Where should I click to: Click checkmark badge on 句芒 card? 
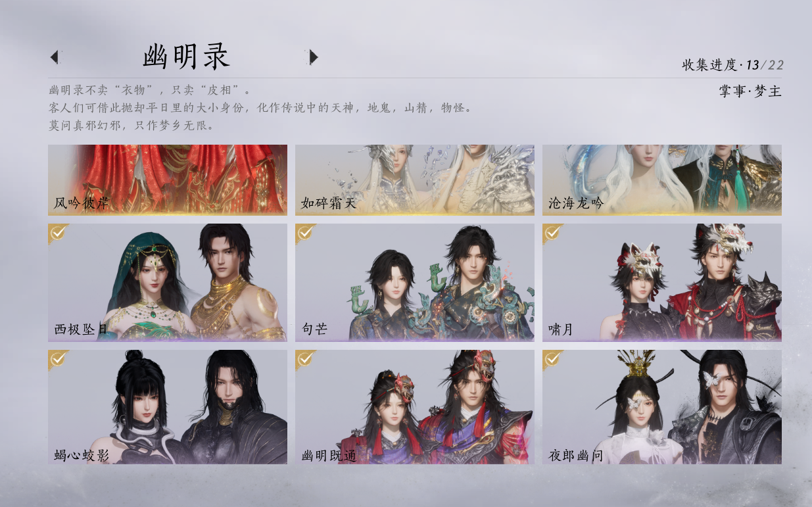pos(304,231)
